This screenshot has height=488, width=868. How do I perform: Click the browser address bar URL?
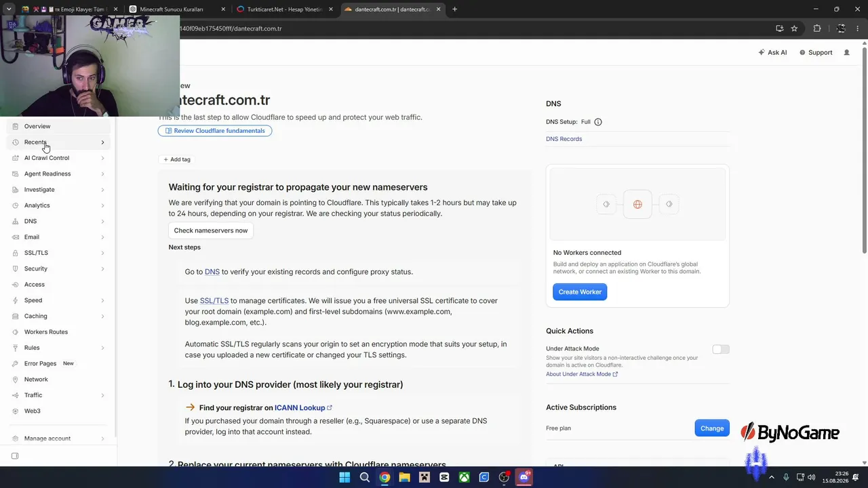click(x=231, y=28)
